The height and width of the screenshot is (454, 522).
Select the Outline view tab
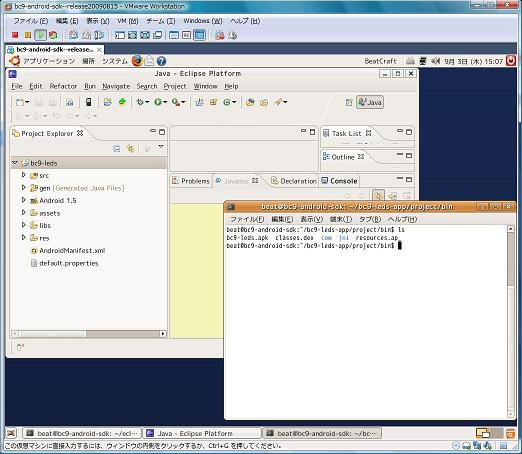pyautogui.click(x=343, y=157)
